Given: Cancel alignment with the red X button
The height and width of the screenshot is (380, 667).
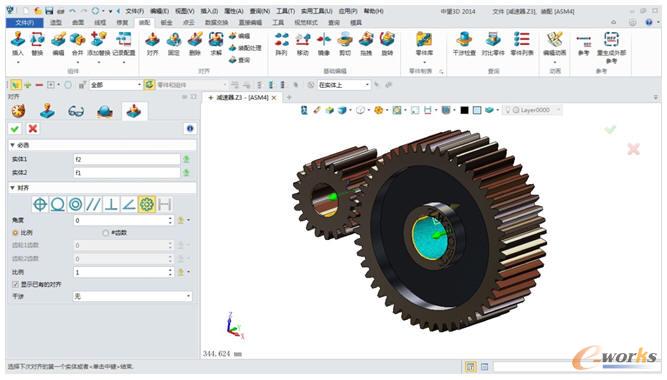Looking at the screenshot, I should (33, 129).
